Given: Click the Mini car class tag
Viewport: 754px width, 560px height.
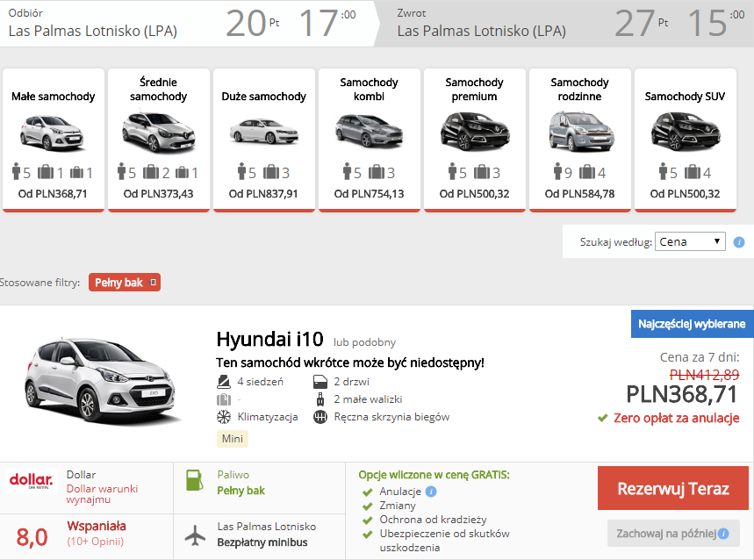Looking at the screenshot, I should [x=233, y=439].
